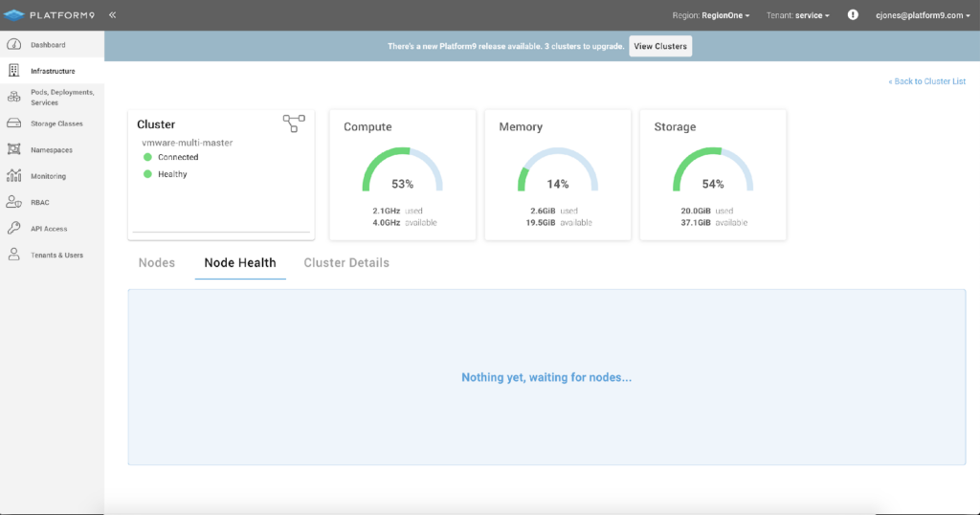Screen dimensions: 980x515
Task: Click the Compute 53% usage gauge
Action: click(x=403, y=170)
